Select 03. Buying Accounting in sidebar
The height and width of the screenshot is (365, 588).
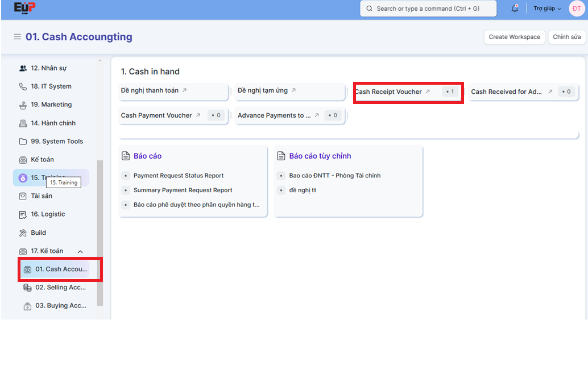[x=60, y=306]
